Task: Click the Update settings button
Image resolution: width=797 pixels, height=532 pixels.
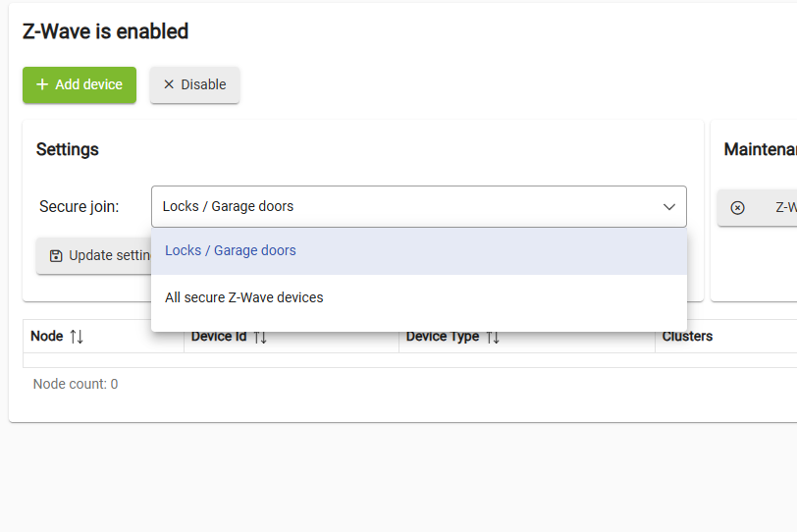Action: tap(93, 255)
